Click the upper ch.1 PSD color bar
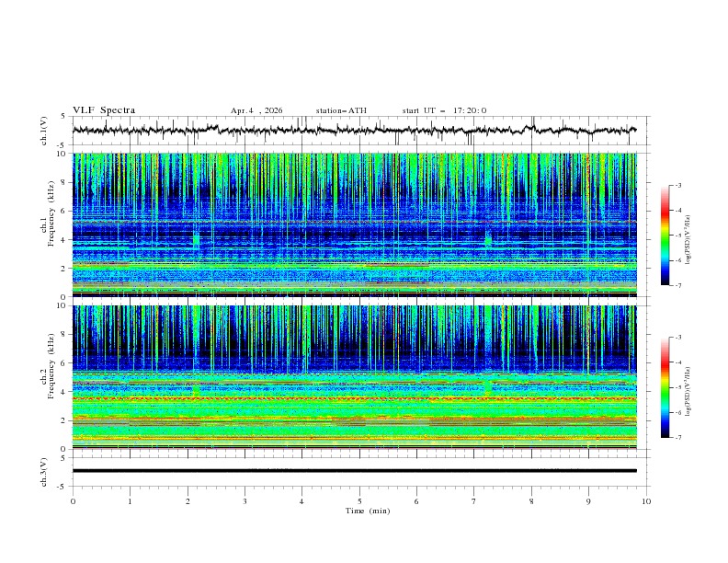 coord(665,236)
